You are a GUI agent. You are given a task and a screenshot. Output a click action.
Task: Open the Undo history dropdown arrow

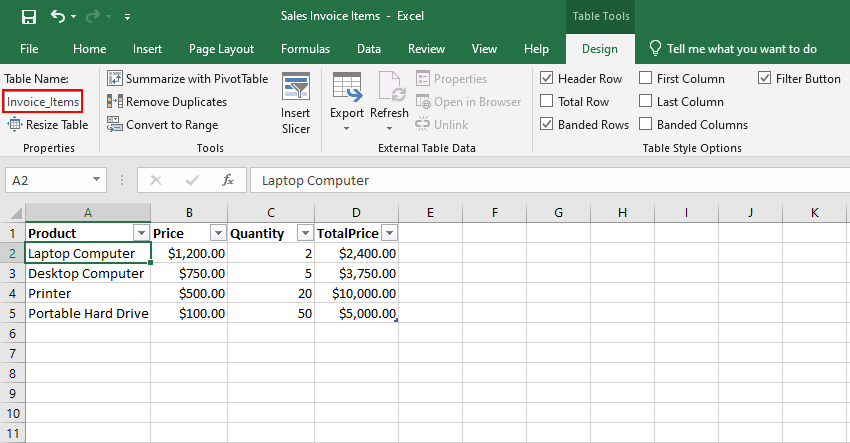tap(74, 17)
